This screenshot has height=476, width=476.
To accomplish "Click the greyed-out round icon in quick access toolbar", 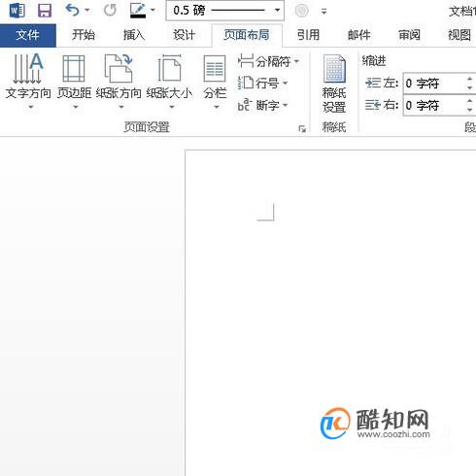I will coord(301,11).
